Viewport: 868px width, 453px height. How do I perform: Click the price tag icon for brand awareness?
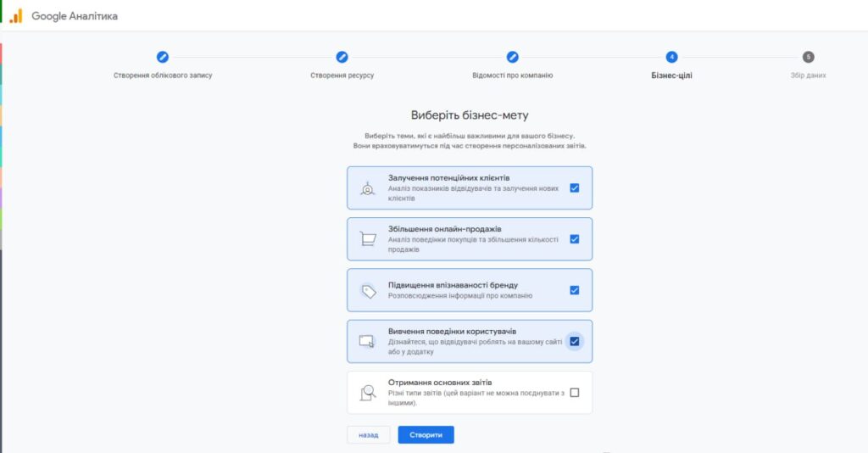tap(368, 290)
